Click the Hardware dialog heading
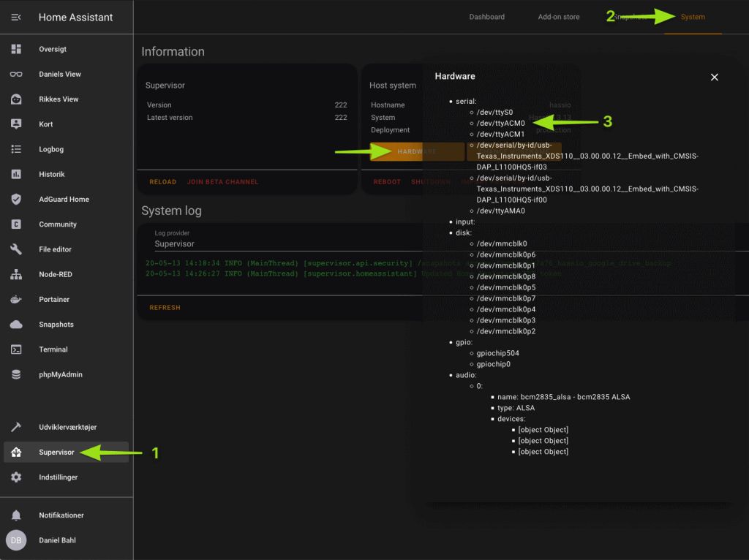Viewport: 749px width, 560px height. [x=455, y=76]
